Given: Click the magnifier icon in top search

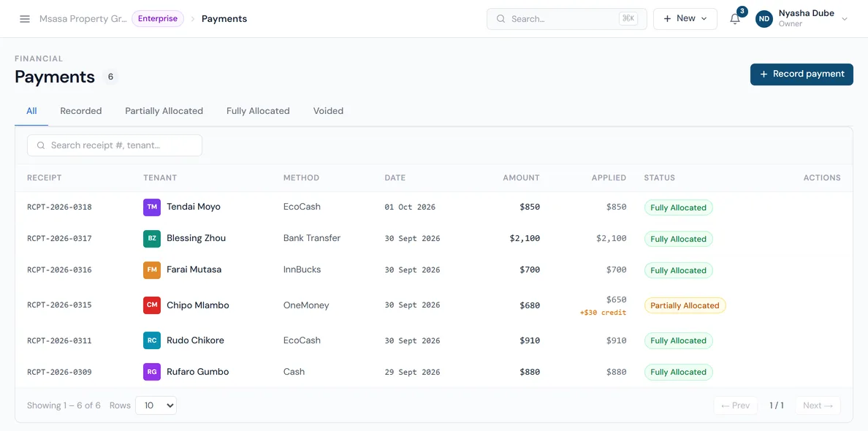Looking at the screenshot, I should pos(500,19).
